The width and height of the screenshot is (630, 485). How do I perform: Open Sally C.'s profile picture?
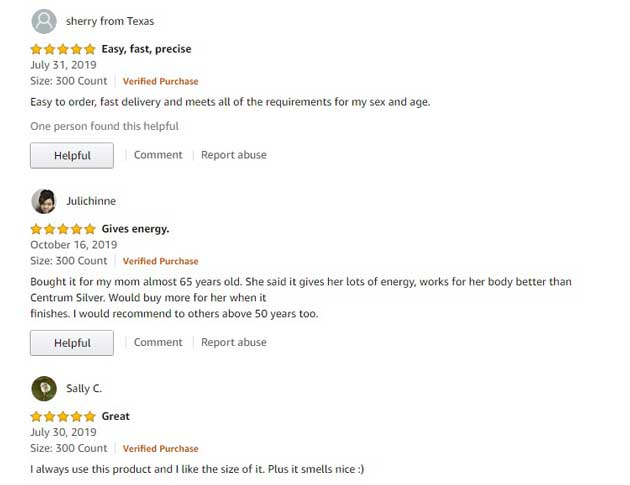pyautogui.click(x=44, y=389)
